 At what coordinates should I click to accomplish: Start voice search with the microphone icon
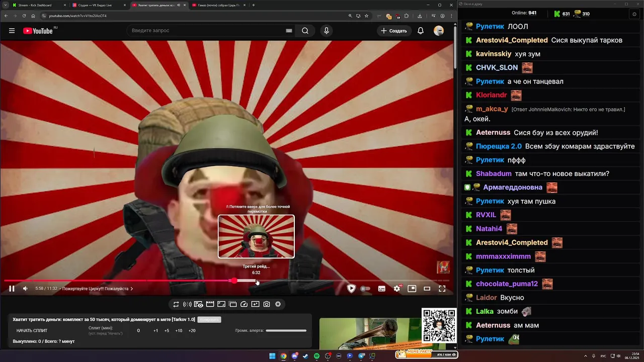coord(327,31)
